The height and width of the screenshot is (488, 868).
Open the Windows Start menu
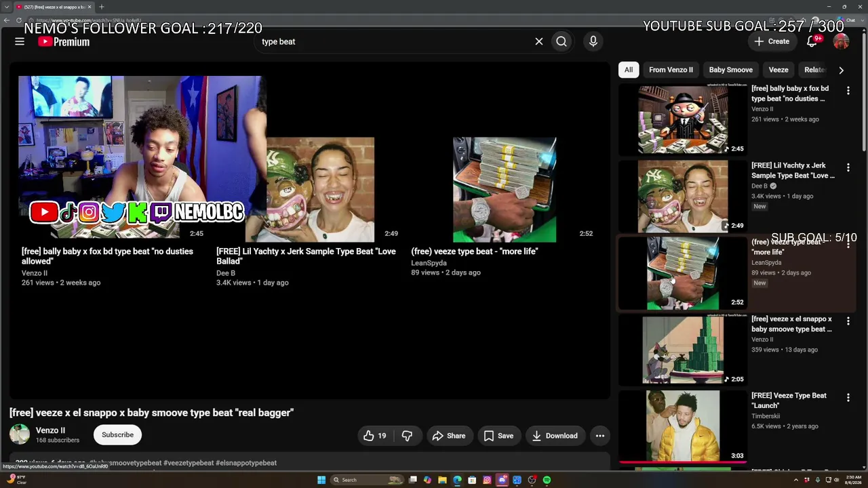coord(321,480)
